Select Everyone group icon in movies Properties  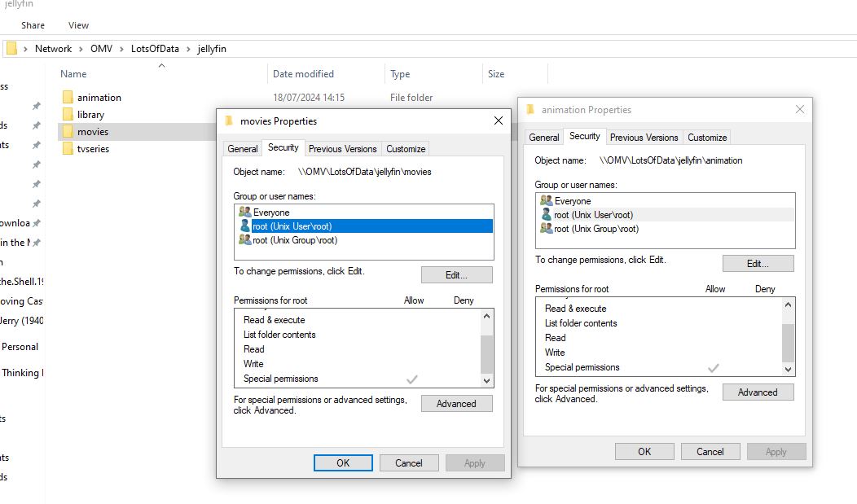pos(244,213)
